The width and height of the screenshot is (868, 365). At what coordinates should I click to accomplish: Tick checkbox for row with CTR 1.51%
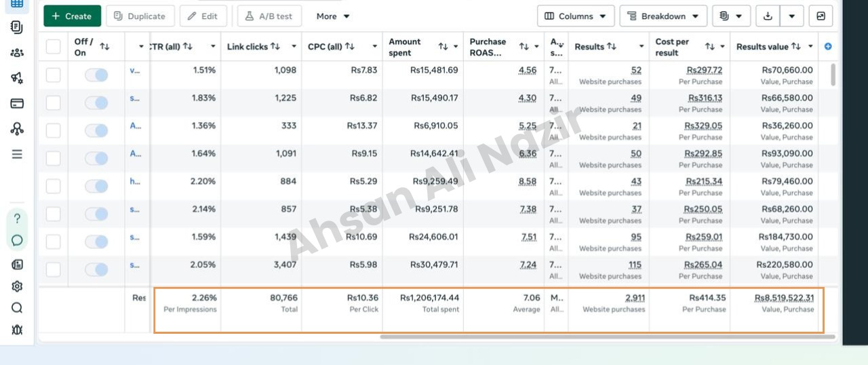coord(53,75)
